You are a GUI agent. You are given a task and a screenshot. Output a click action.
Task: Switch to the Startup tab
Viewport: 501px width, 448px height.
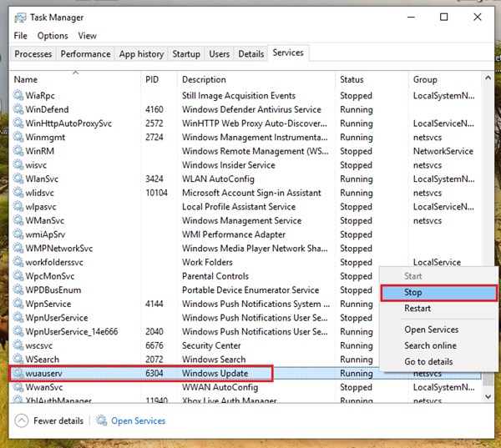pos(186,53)
